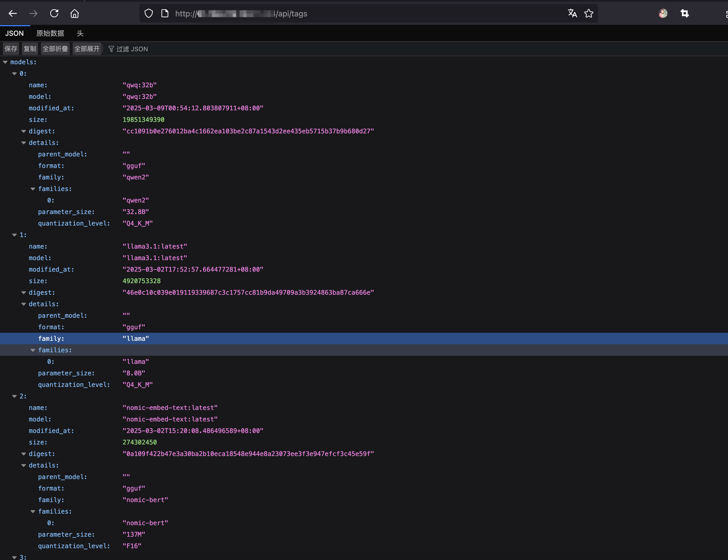Go to the browser home icon
The width and height of the screenshot is (728, 560).
tap(75, 13)
